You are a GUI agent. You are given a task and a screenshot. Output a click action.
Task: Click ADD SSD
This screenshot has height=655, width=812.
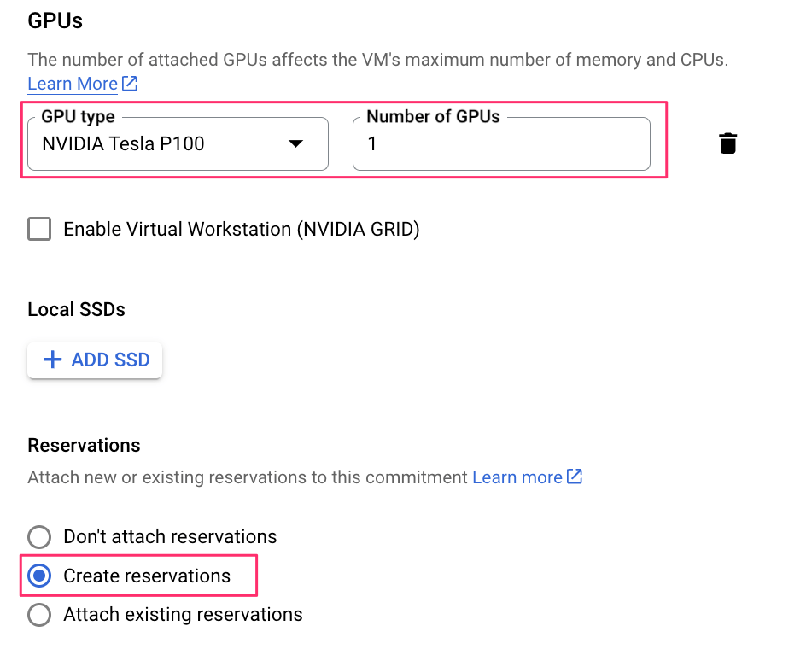94,360
